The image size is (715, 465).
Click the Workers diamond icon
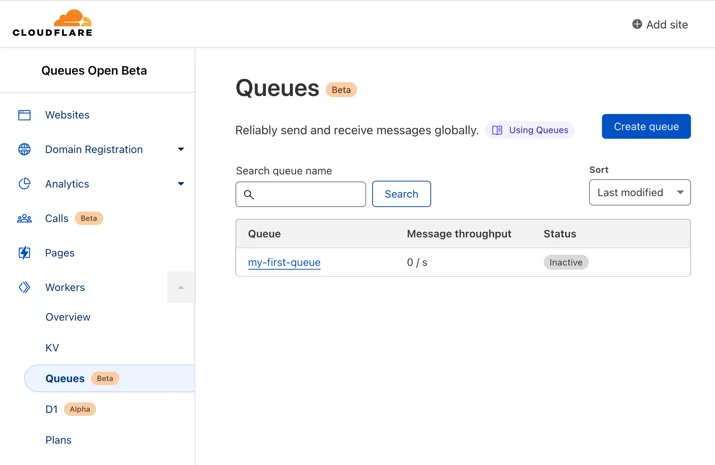(24, 287)
